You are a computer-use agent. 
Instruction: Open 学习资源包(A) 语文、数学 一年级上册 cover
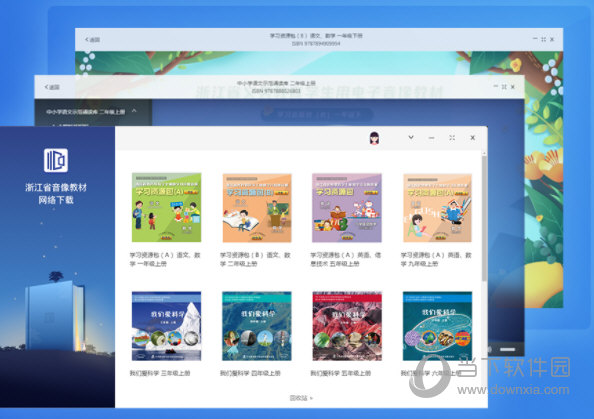(x=166, y=207)
